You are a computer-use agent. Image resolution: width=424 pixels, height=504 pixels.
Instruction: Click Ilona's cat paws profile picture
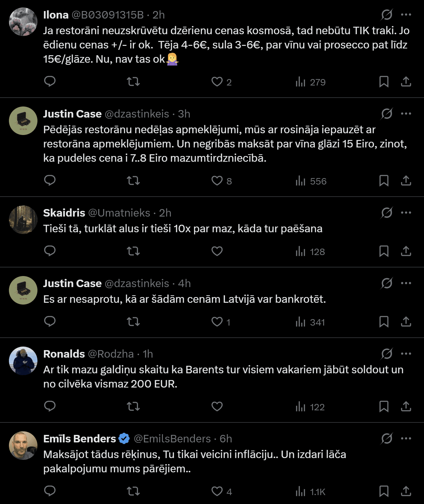pyautogui.click(x=23, y=22)
